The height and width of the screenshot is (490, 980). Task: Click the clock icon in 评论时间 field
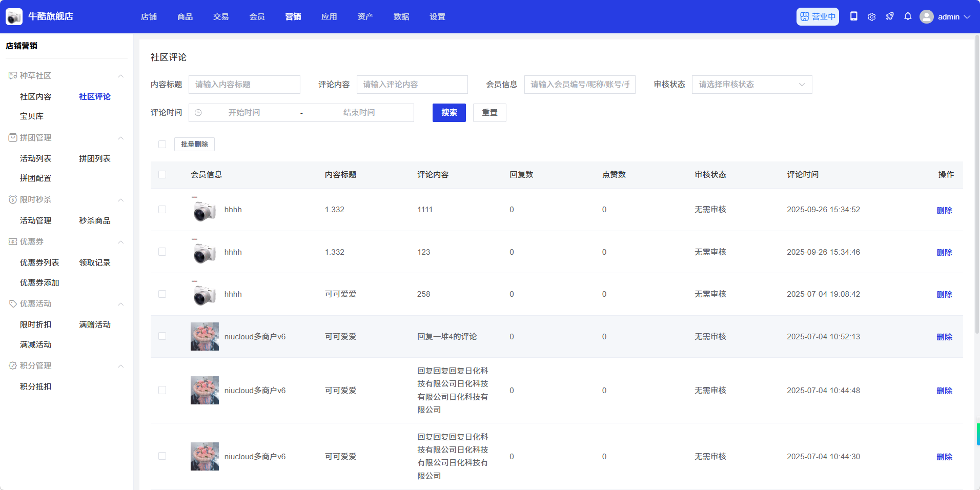(x=198, y=113)
